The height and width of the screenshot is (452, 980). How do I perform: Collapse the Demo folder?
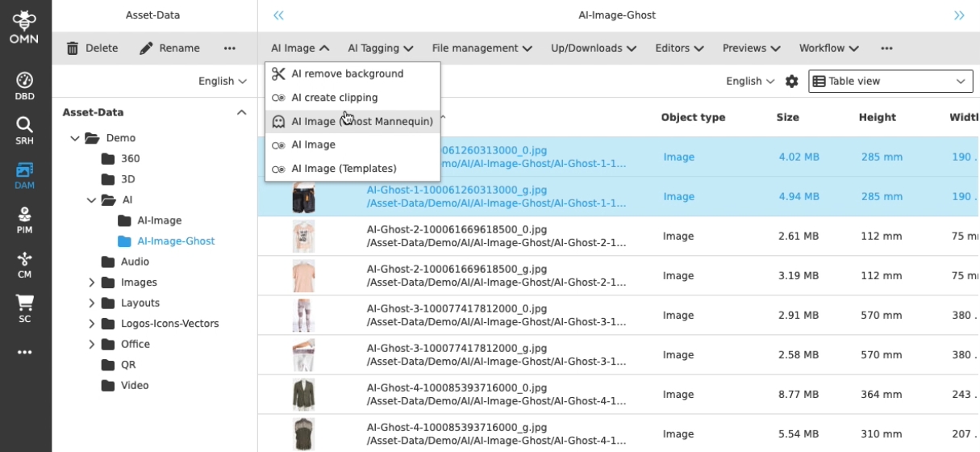(75, 138)
